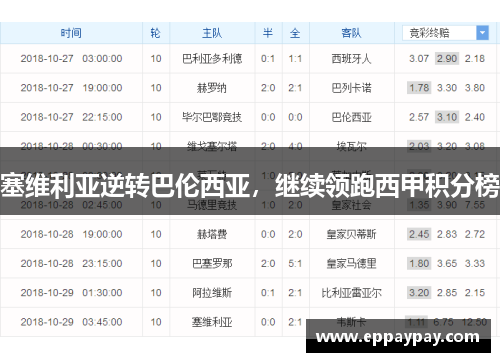
Task: Click the 2018-10-27 22:15:00 match time
Action: pyautogui.click(x=71, y=117)
